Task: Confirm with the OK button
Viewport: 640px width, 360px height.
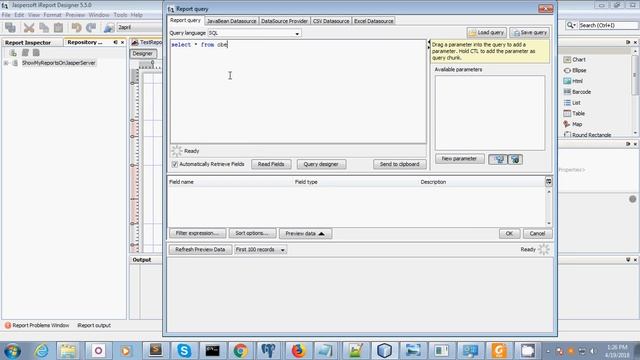Action: (509, 233)
